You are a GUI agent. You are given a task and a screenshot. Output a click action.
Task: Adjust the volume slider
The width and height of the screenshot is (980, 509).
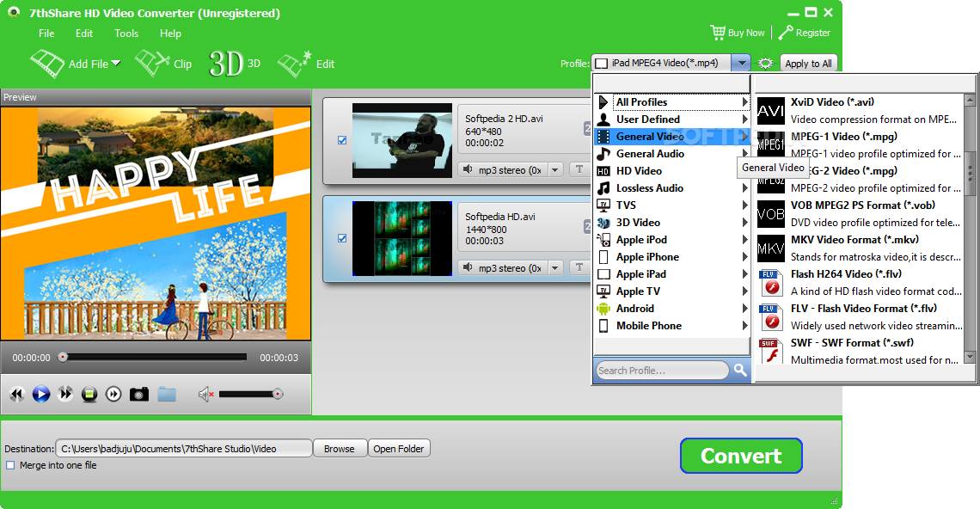pos(251,394)
